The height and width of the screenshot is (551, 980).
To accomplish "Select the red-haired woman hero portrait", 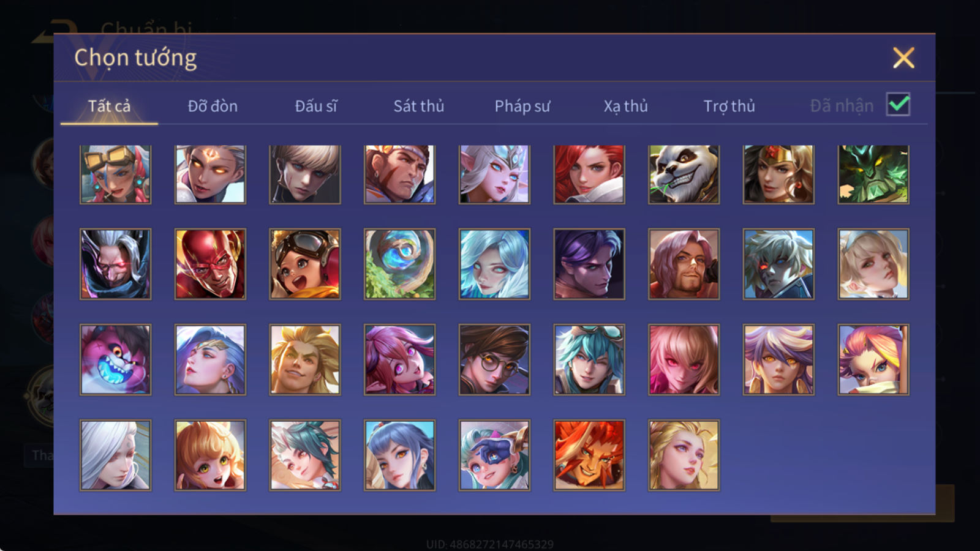I will (x=589, y=174).
